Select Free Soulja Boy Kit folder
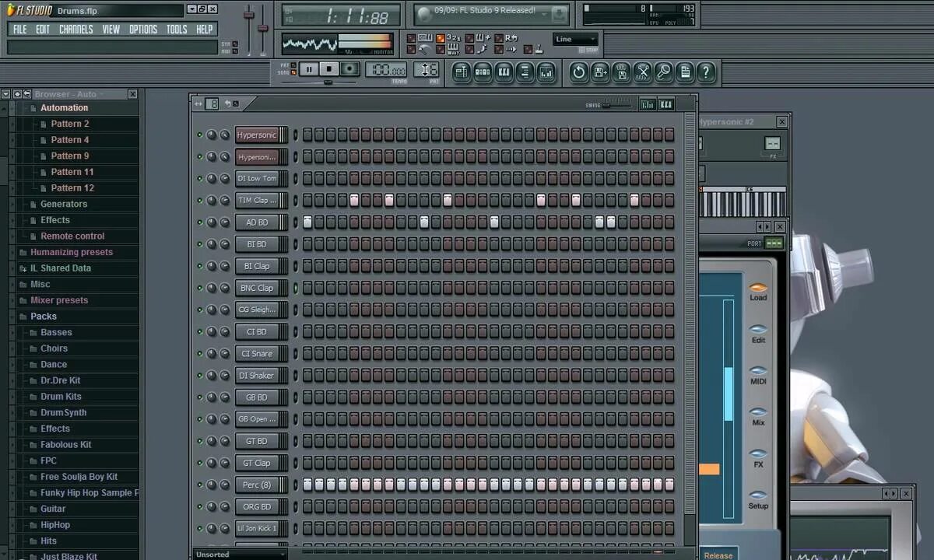The height and width of the screenshot is (560, 934). [79, 477]
